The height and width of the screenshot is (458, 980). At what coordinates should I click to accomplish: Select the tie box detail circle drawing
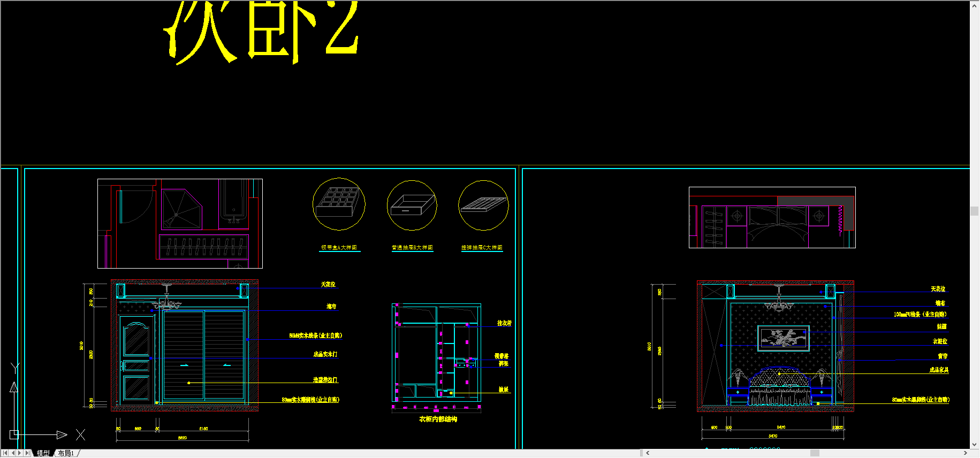tap(339, 204)
